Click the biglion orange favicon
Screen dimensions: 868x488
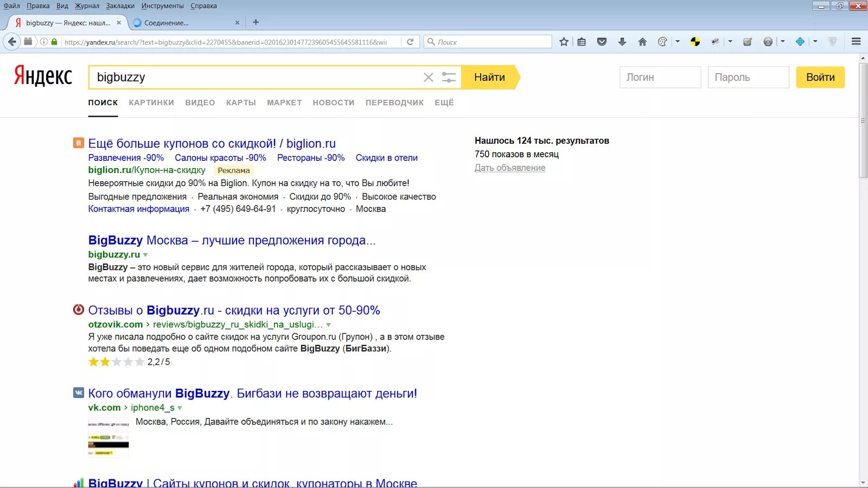pos(79,143)
